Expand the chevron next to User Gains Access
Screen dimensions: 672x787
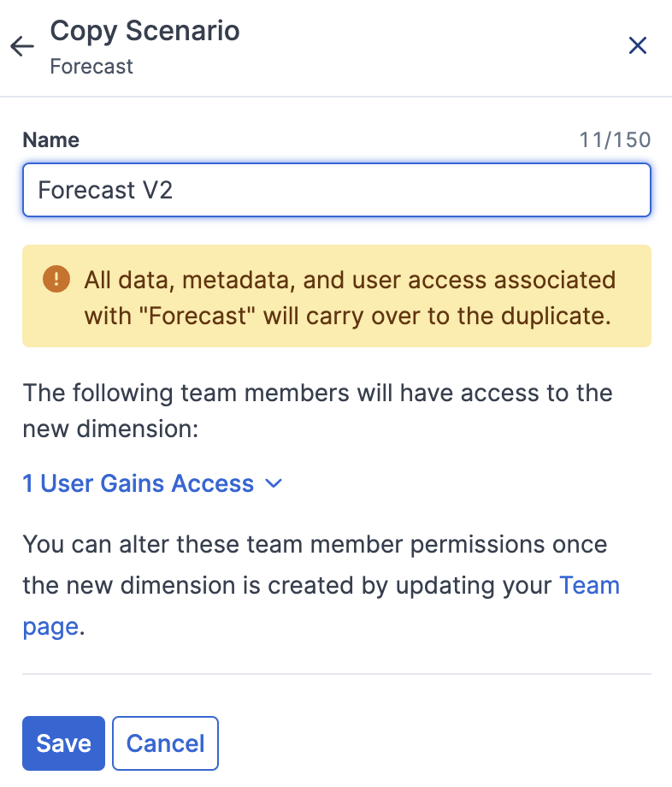(274, 484)
